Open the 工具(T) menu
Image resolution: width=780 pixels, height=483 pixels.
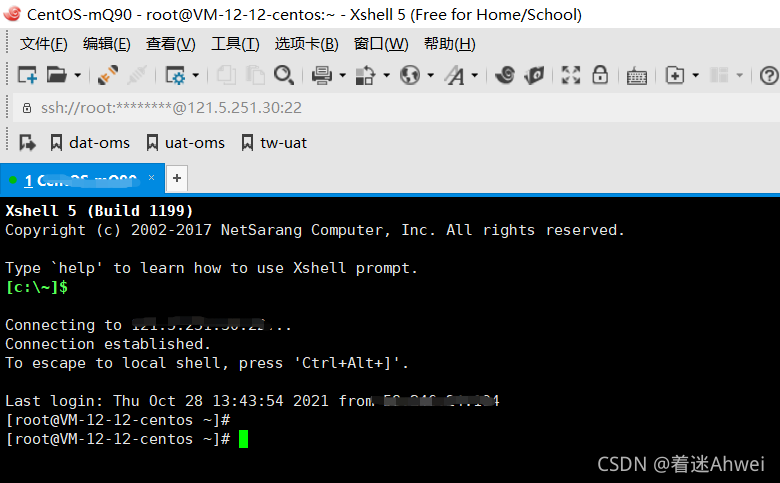point(235,44)
